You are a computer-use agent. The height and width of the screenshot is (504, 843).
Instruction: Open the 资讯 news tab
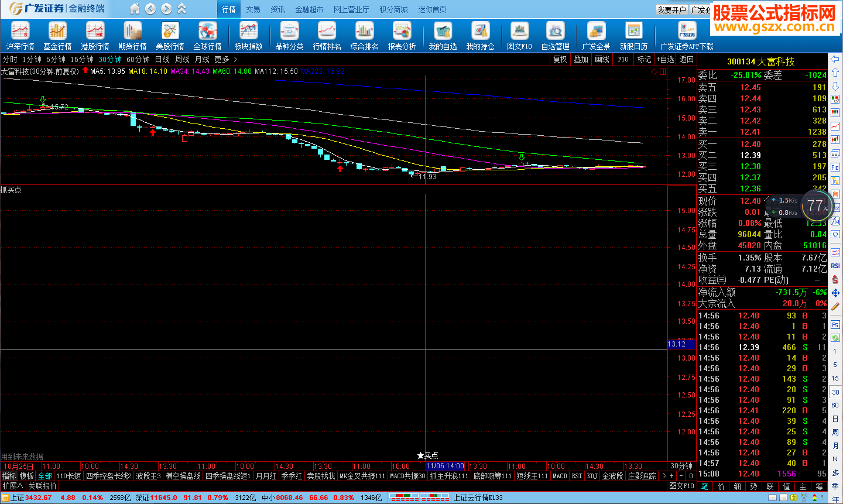click(277, 9)
